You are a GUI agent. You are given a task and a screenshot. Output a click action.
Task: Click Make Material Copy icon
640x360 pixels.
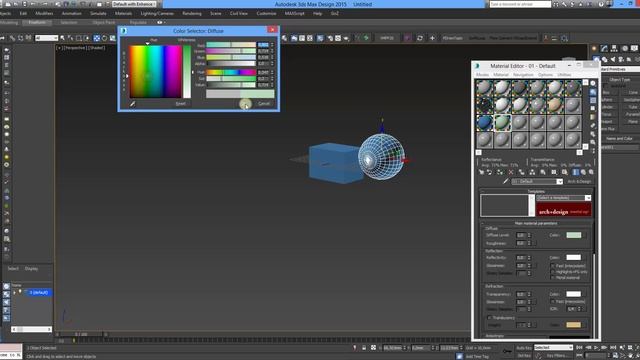click(522, 172)
